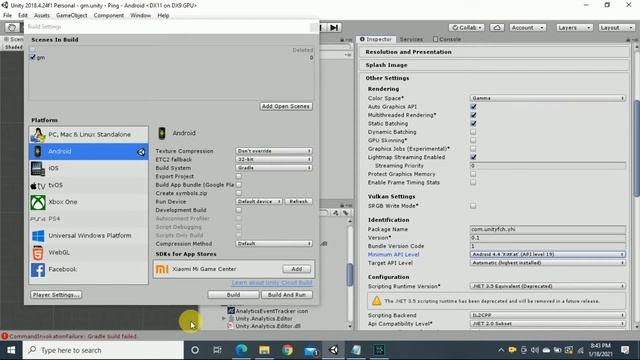Open Target API Level dropdown
This screenshot has height=360, width=640.
(547, 263)
